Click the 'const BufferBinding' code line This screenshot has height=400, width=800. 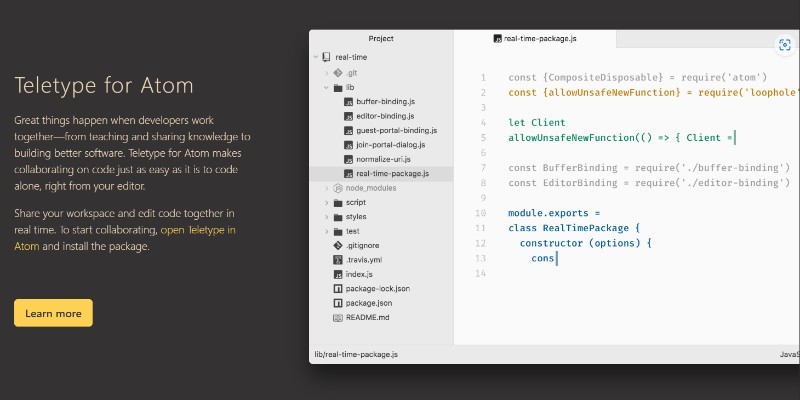click(x=649, y=168)
